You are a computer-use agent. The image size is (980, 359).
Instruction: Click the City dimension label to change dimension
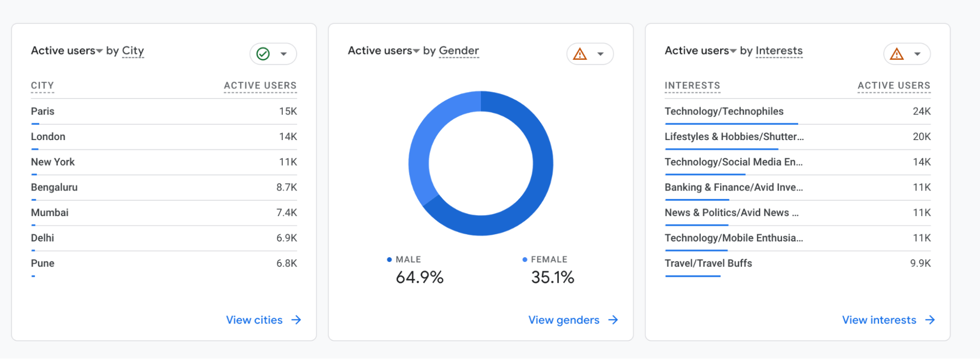pos(133,50)
